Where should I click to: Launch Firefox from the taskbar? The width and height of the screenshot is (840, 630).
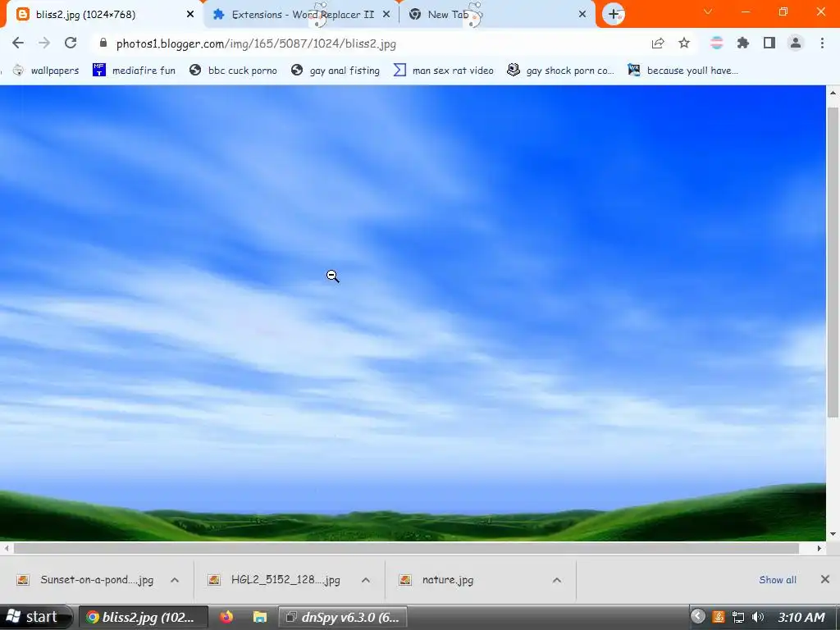(x=226, y=617)
